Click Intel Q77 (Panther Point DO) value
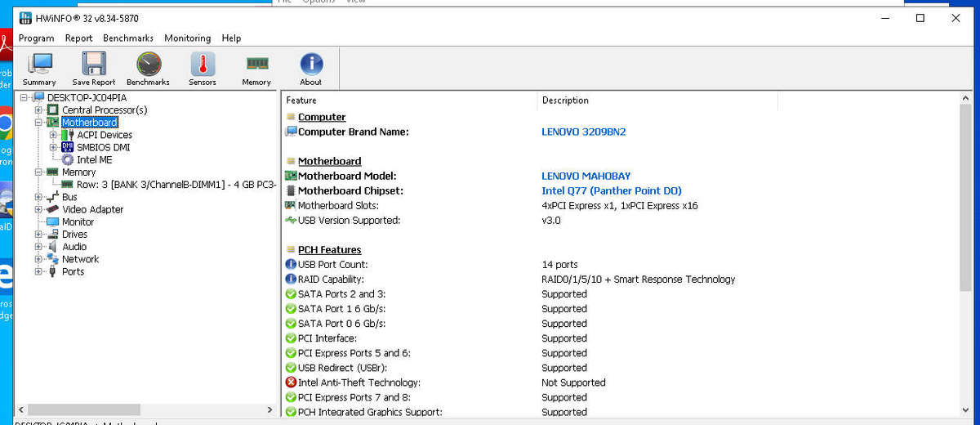980x425 pixels. click(611, 190)
